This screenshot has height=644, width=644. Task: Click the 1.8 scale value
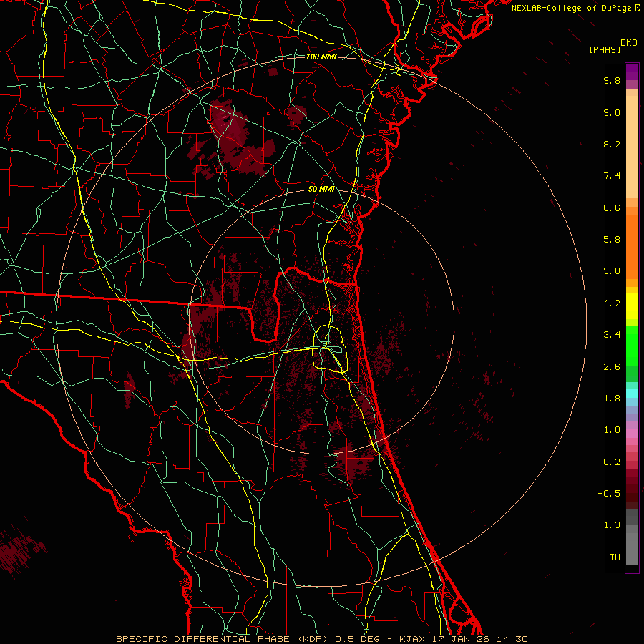[x=612, y=399]
